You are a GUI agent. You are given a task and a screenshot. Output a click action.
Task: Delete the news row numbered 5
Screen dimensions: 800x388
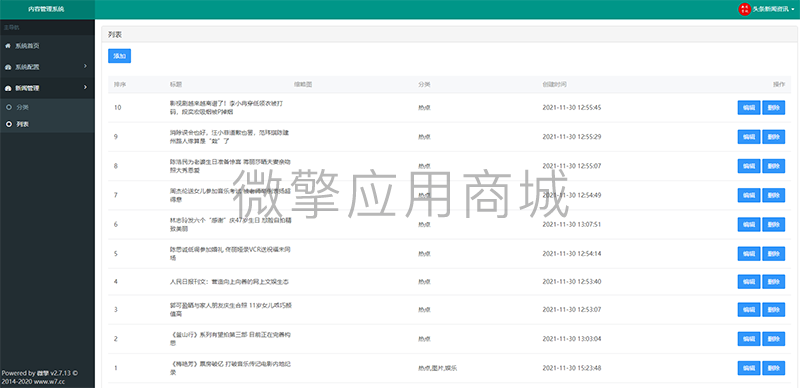point(773,254)
